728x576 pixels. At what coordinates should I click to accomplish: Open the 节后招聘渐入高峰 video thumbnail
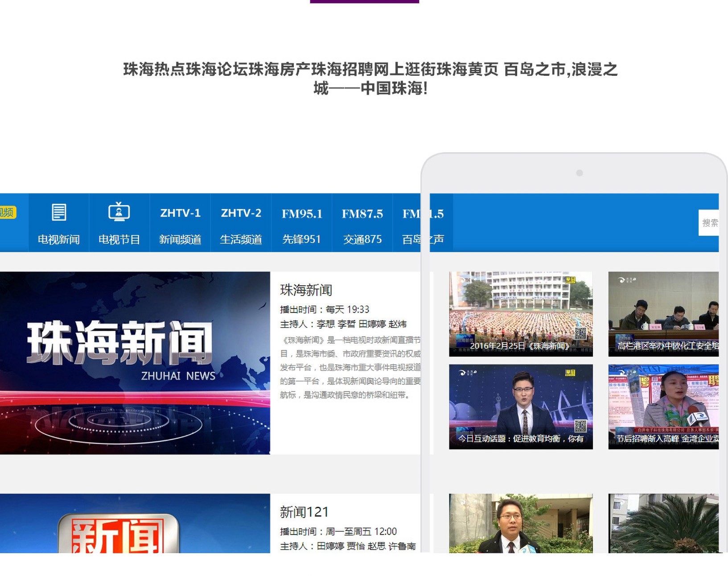663,407
